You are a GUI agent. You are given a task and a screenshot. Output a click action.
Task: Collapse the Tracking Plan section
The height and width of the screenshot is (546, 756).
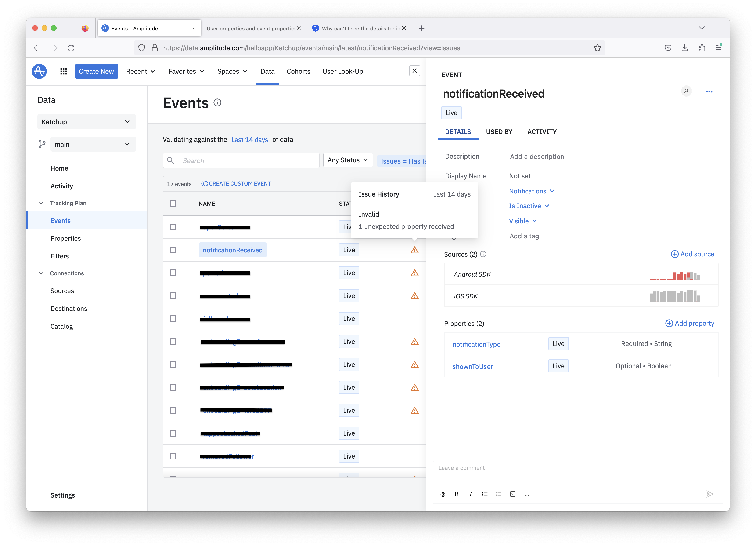coord(41,203)
